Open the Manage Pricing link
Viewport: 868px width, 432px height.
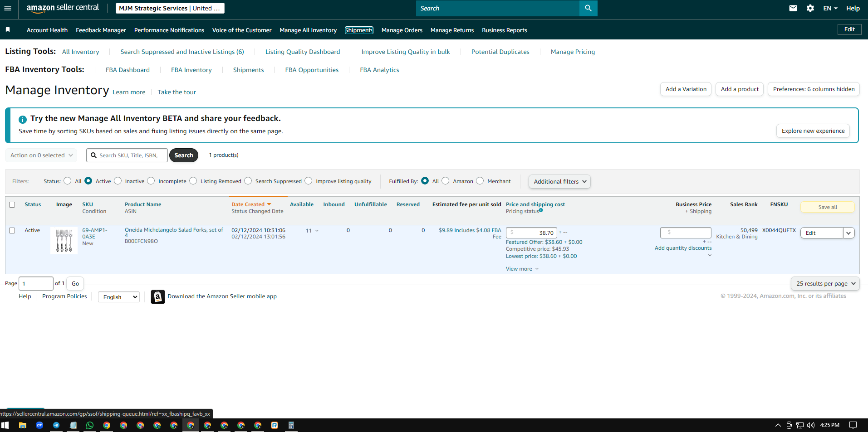pos(573,52)
